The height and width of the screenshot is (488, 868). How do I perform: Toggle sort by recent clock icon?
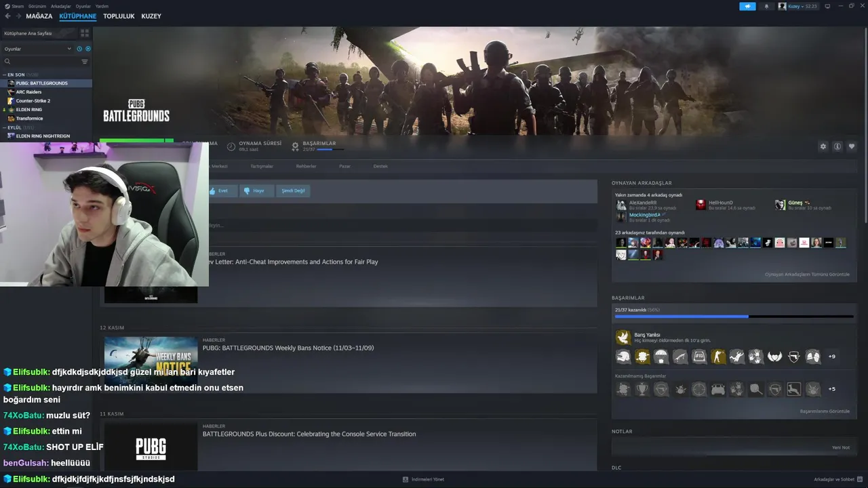click(79, 49)
